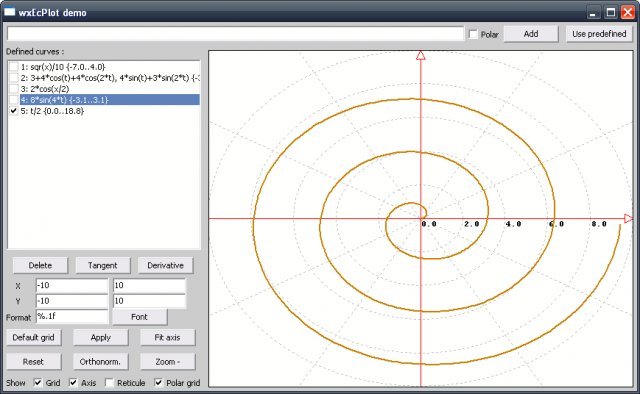Viewport: 640px width, 394px height.
Task: Click Default grid button
Action: [33, 338]
